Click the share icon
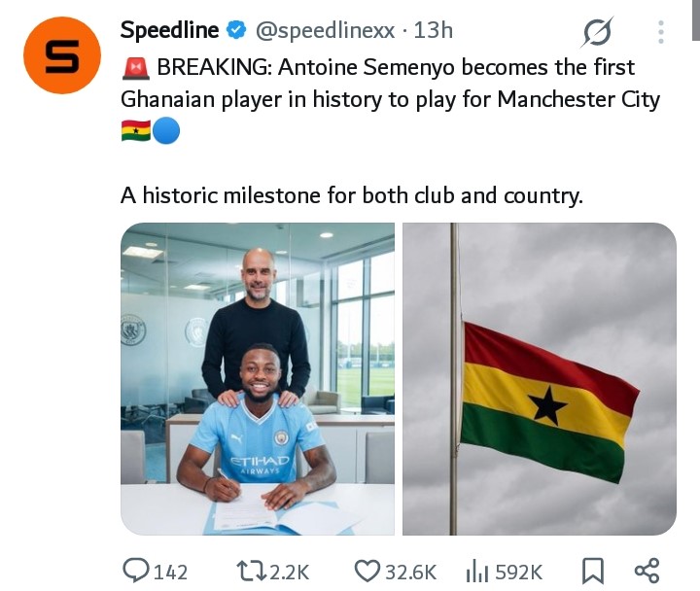This screenshot has width=700, height=591. click(647, 571)
